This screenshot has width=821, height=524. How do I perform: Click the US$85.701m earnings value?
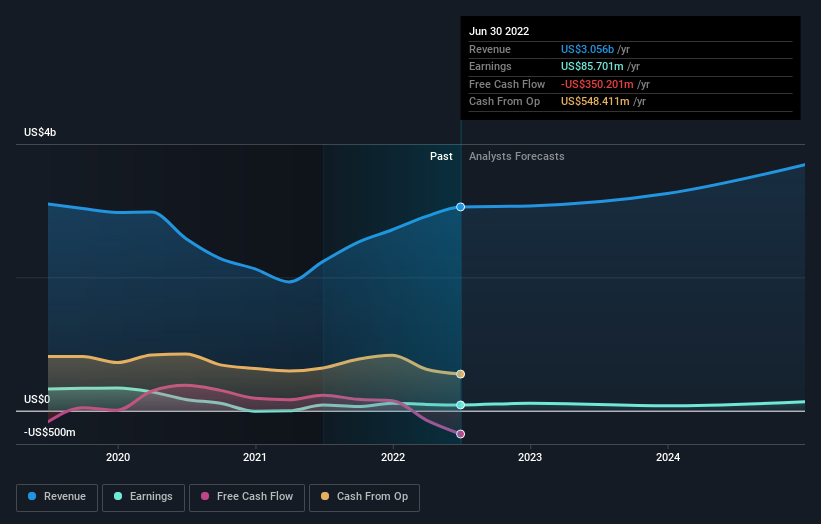click(592, 66)
